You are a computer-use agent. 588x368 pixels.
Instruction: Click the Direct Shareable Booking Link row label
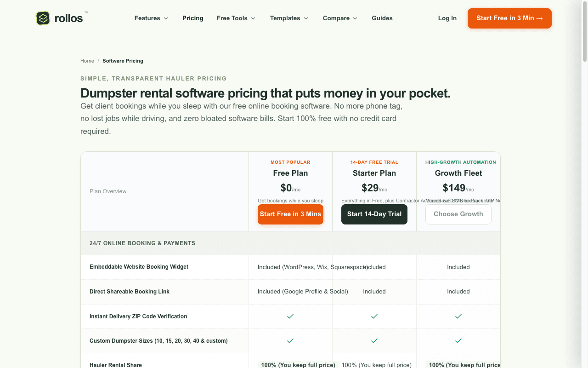(130, 292)
